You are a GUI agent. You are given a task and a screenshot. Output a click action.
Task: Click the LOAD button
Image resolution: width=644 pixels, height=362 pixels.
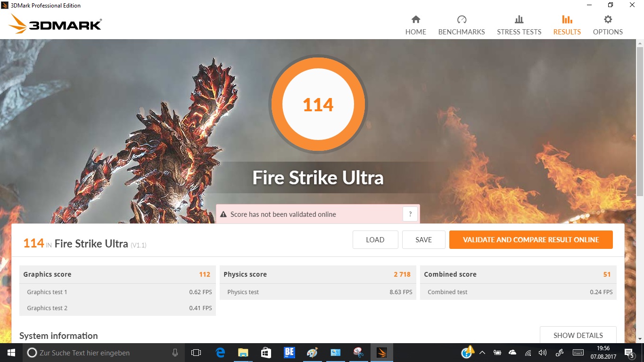[375, 239]
